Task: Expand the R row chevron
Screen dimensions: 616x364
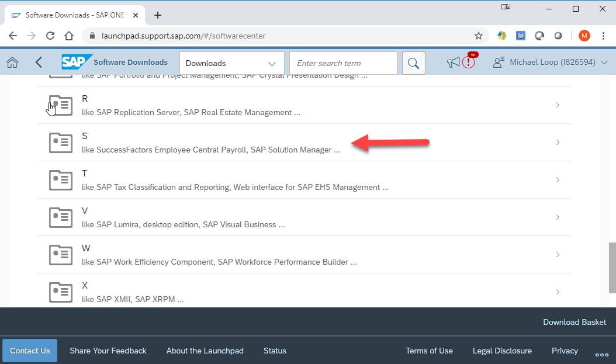Action: click(x=558, y=105)
